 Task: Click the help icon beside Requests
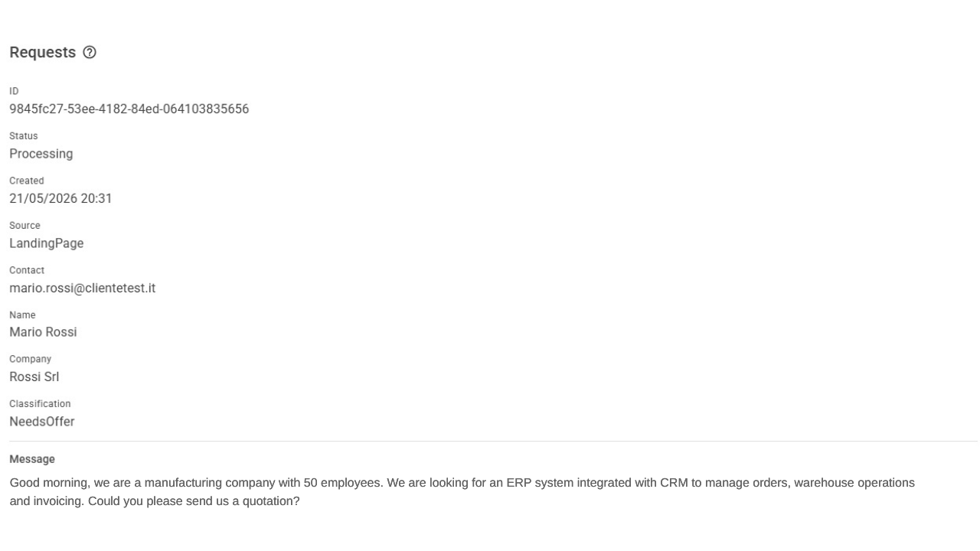click(90, 52)
